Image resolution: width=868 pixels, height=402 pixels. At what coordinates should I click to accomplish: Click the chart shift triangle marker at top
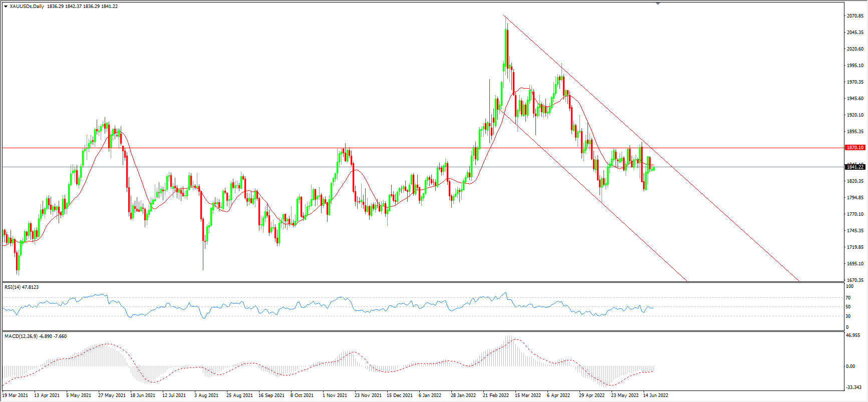(658, 4)
